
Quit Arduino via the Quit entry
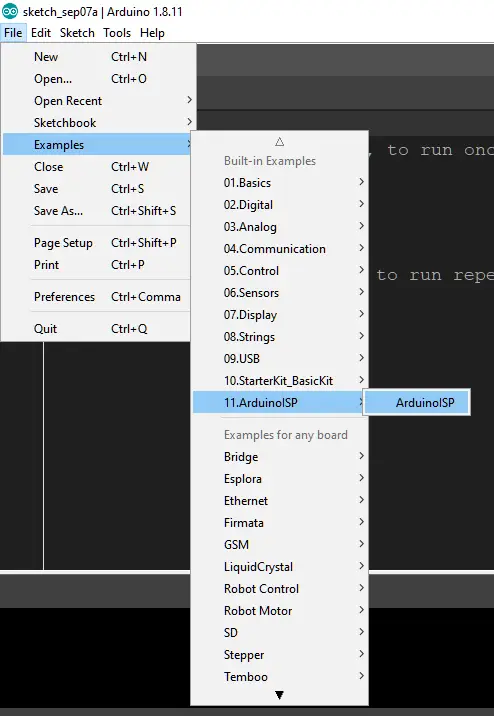click(97, 329)
